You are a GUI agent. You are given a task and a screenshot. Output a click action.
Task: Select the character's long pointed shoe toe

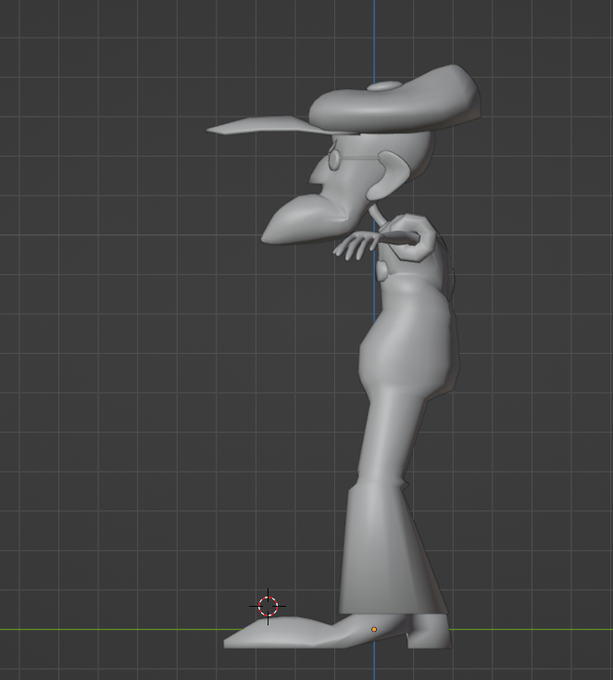click(277, 633)
